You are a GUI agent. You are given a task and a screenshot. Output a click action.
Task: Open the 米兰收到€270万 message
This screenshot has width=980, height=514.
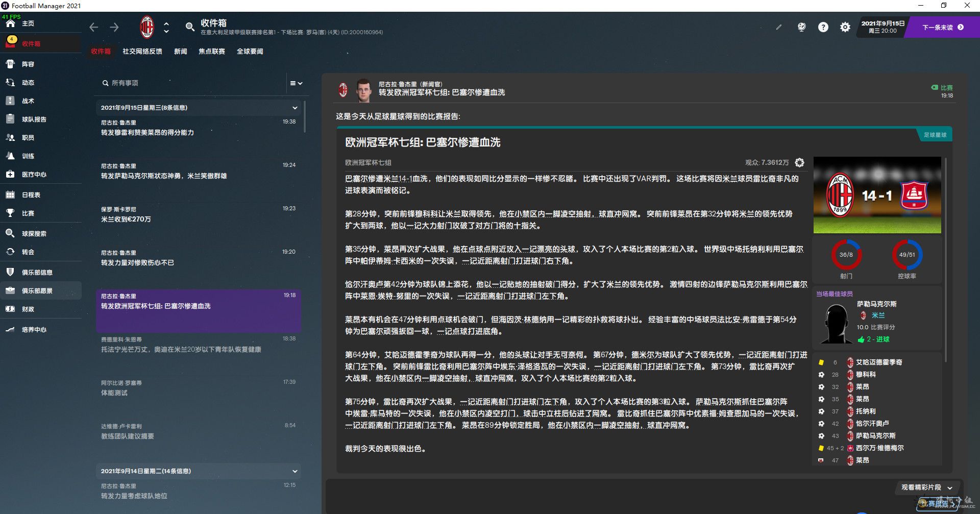(198, 215)
